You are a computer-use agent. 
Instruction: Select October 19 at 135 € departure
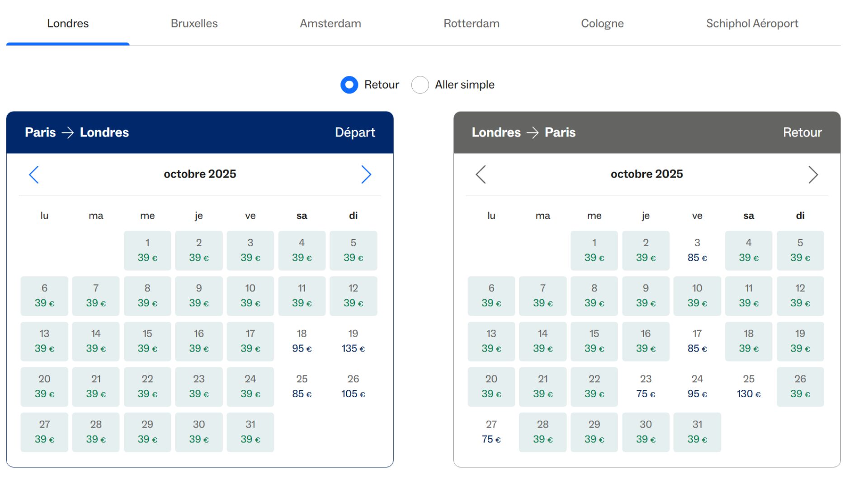click(x=353, y=341)
